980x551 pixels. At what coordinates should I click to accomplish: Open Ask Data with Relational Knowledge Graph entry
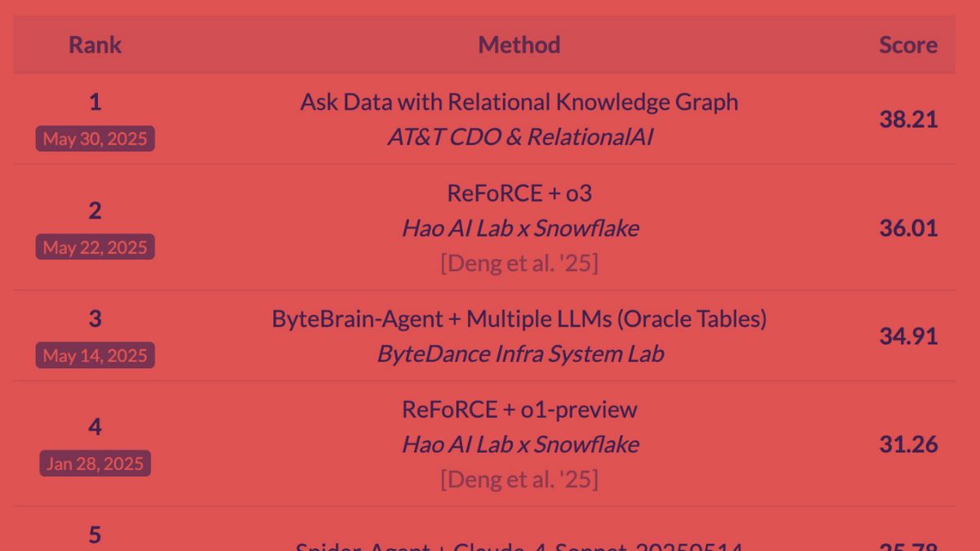tap(519, 102)
